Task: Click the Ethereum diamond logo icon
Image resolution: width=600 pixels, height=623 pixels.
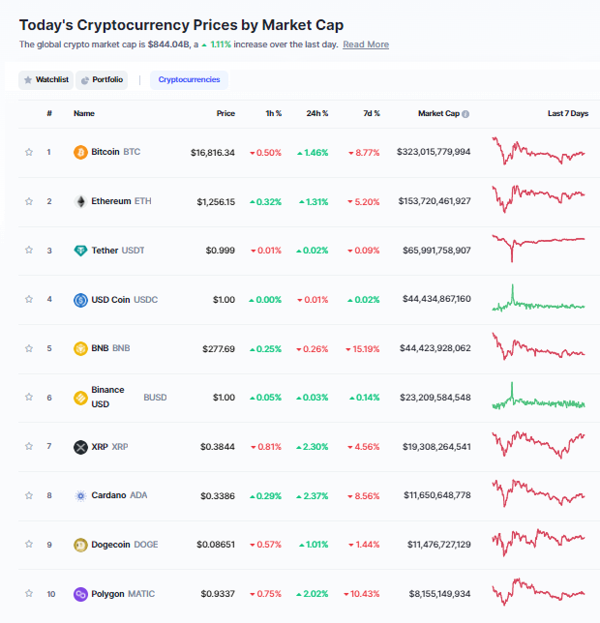Action: pyautogui.click(x=81, y=201)
